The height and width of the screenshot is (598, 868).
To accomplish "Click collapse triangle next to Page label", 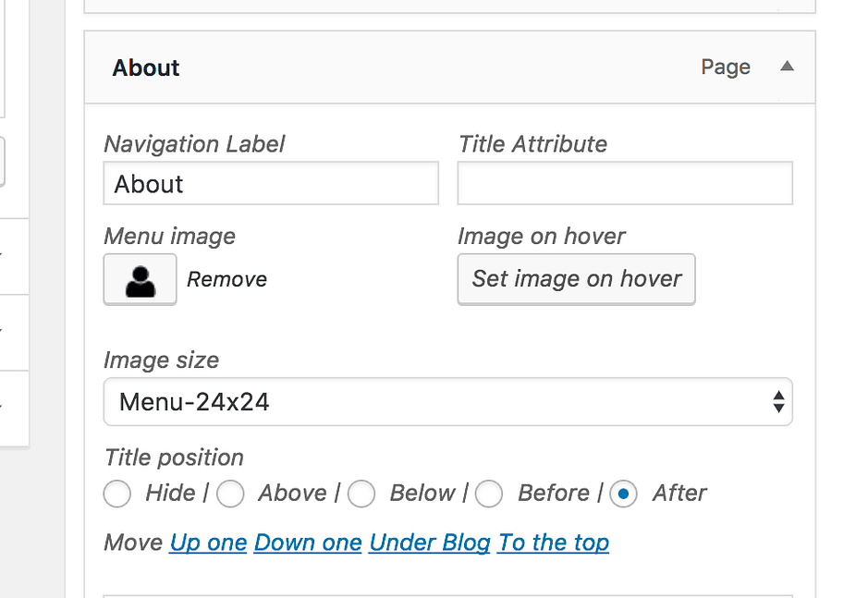I will pyautogui.click(x=787, y=67).
